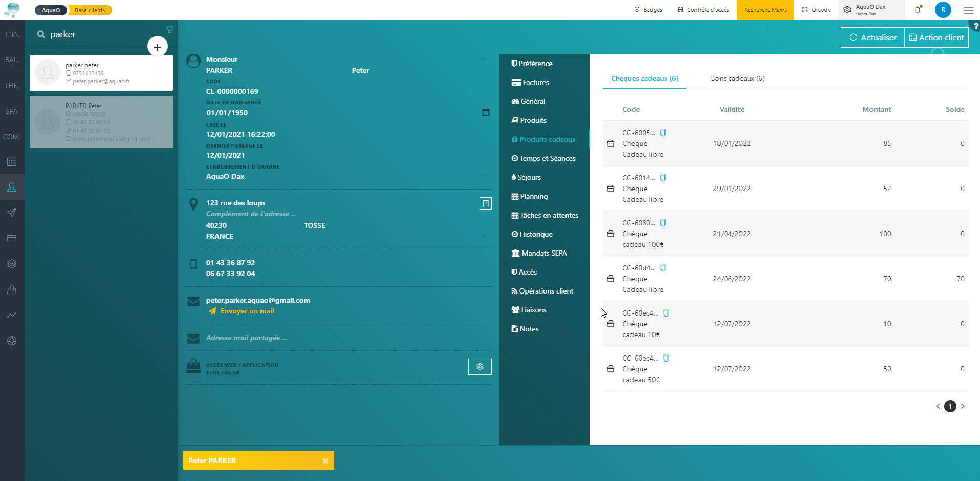The height and width of the screenshot is (481, 980).
Task: Expand the address section chevron
Action: point(483,236)
